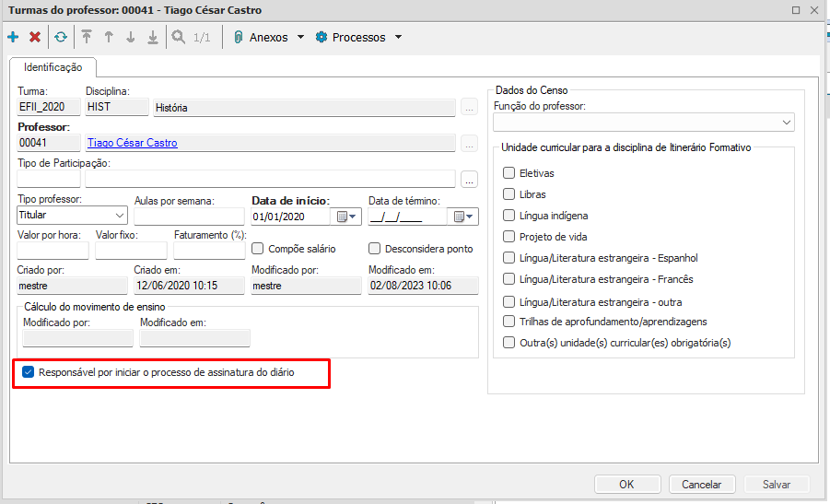Uncheck Responsável por iniciar assinatura do diário
This screenshot has height=504, width=830.
[x=29, y=373]
